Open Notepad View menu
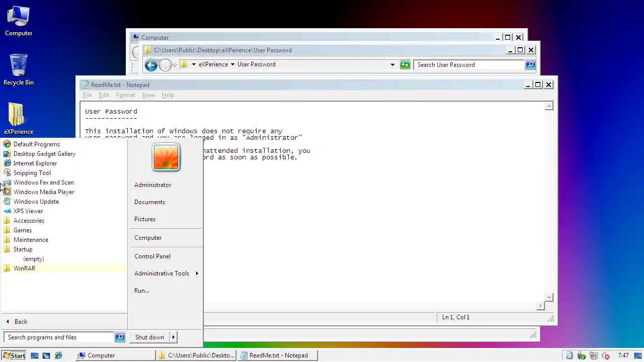The image size is (644, 362). (x=148, y=95)
